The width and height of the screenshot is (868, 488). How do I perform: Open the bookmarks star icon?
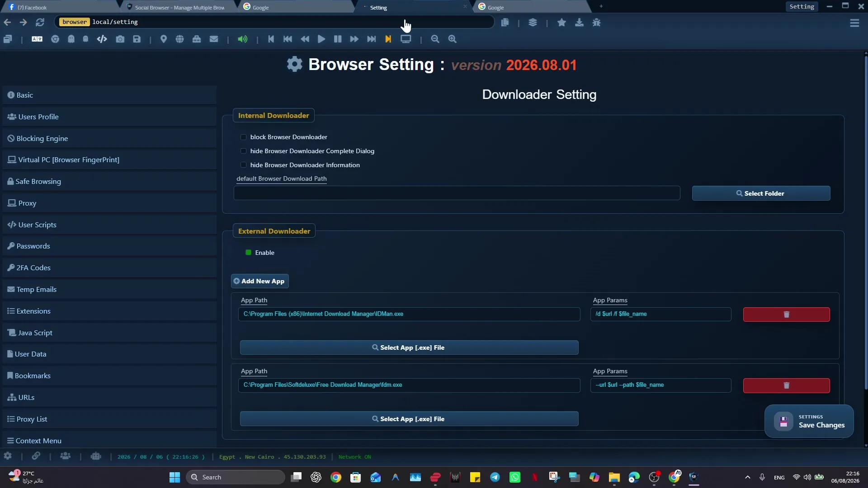point(561,23)
